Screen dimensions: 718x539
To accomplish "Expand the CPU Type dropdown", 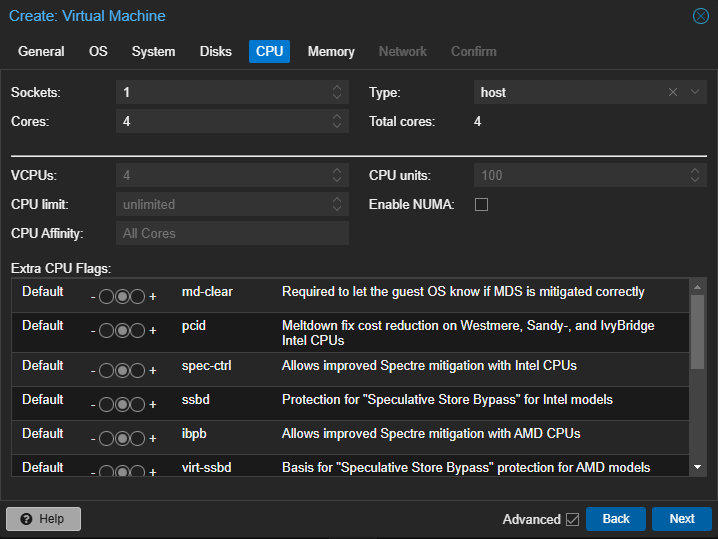I will [x=695, y=92].
